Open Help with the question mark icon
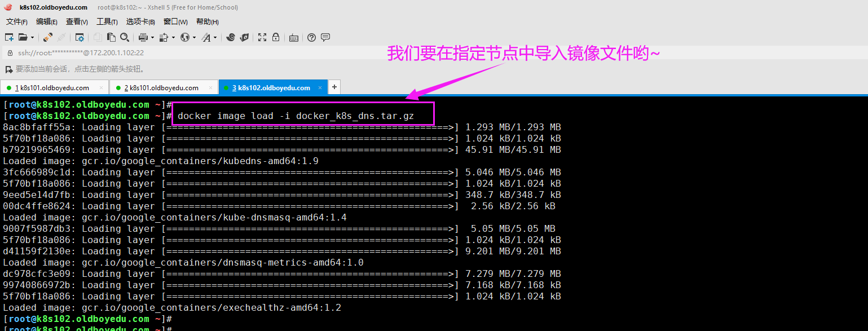The height and width of the screenshot is (331, 868). click(x=311, y=37)
